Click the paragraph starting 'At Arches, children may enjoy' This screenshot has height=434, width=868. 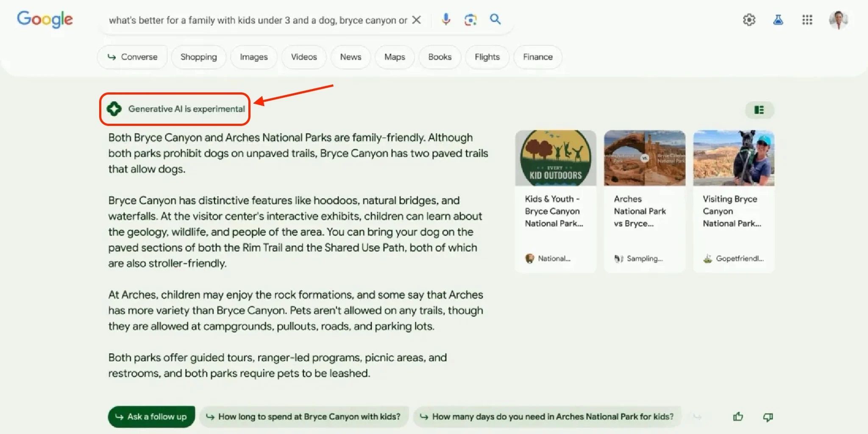pos(295,310)
